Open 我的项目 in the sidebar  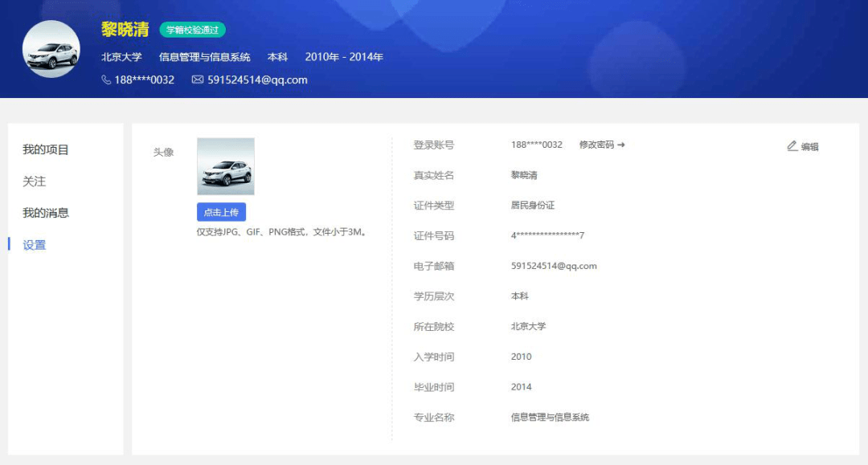pos(46,149)
